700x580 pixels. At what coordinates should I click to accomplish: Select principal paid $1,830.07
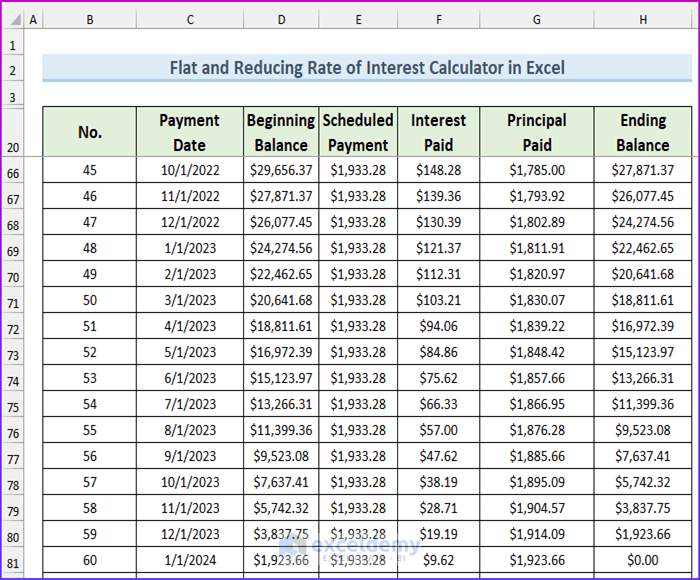[537, 300]
